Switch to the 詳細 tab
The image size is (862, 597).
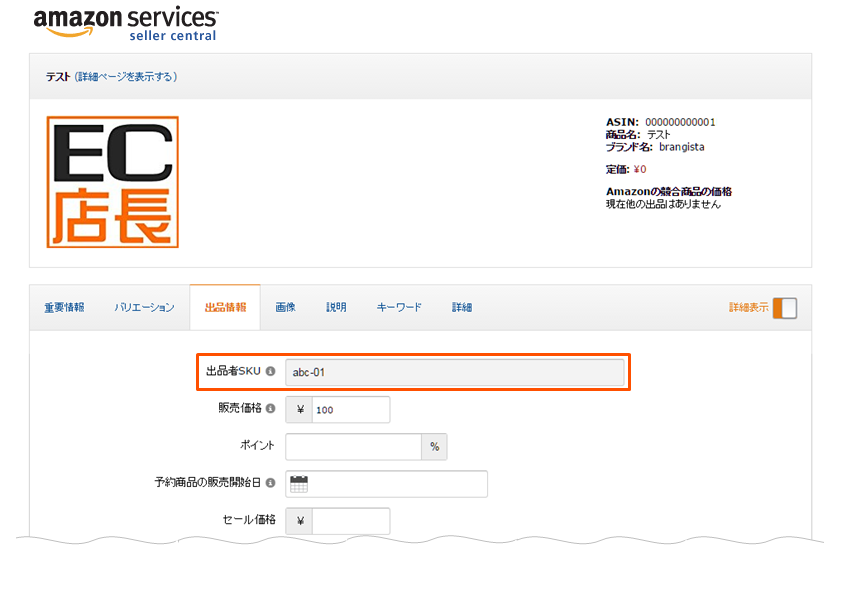[462, 307]
